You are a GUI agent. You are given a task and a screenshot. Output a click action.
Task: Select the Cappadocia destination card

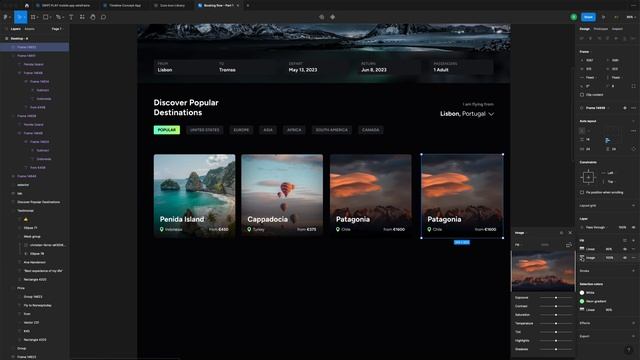tap(282, 195)
